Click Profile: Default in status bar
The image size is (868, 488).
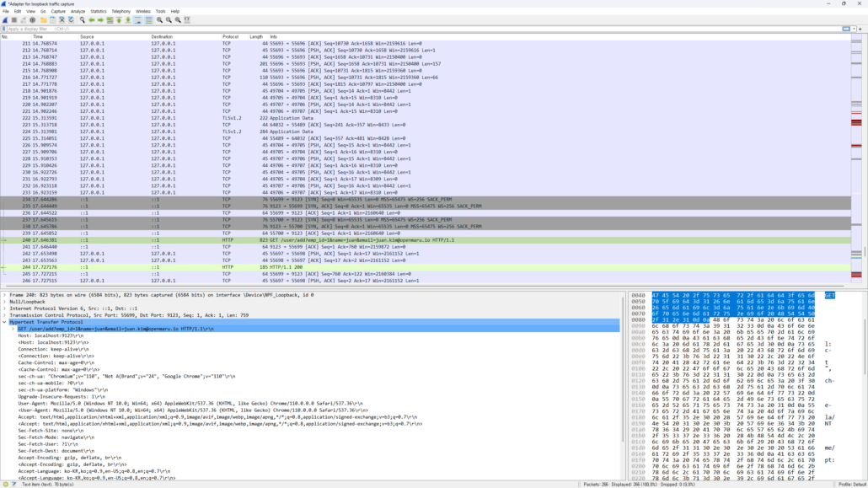pyautogui.click(x=846, y=485)
